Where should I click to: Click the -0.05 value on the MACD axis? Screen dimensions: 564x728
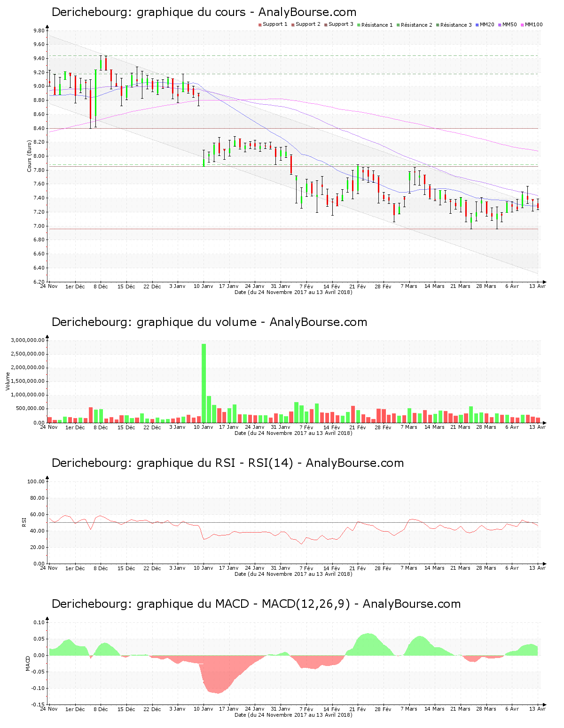[x=38, y=672]
